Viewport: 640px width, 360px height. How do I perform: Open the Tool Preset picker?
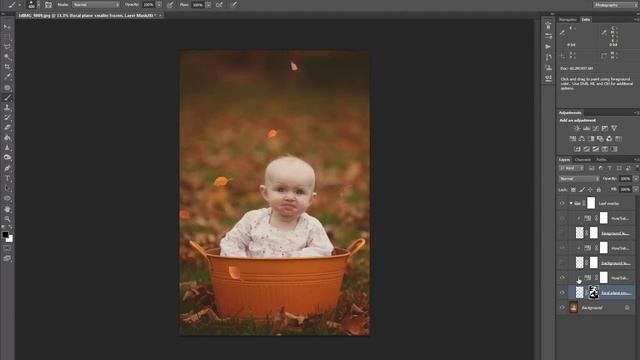(x=14, y=5)
